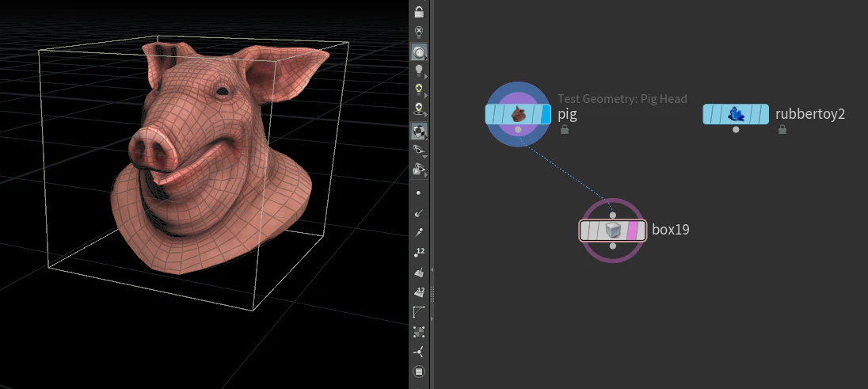This screenshot has height=389, width=868.
Task: Select the 'box19' node name label
Action: click(670, 230)
